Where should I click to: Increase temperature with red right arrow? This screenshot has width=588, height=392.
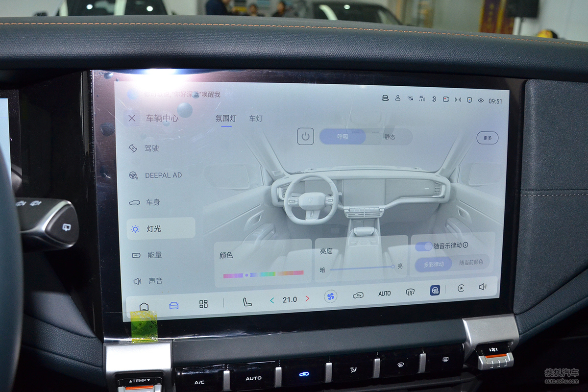pyautogui.click(x=307, y=298)
